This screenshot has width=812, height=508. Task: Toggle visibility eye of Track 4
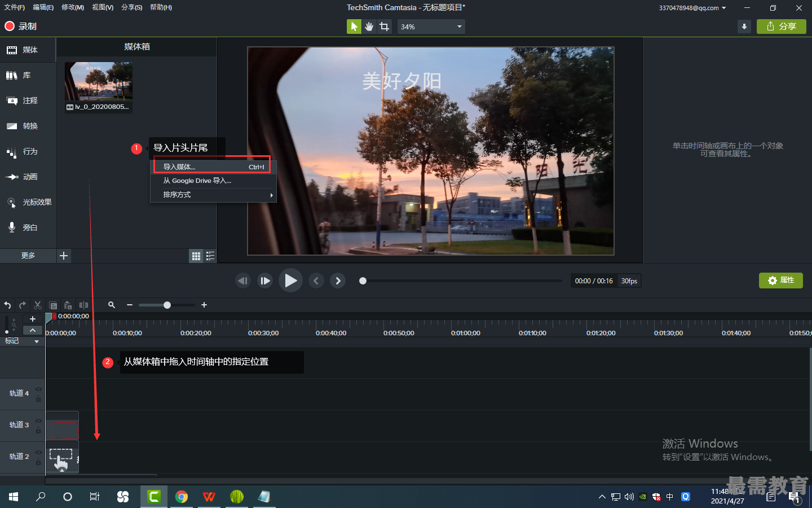pyautogui.click(x=38, y=389)
